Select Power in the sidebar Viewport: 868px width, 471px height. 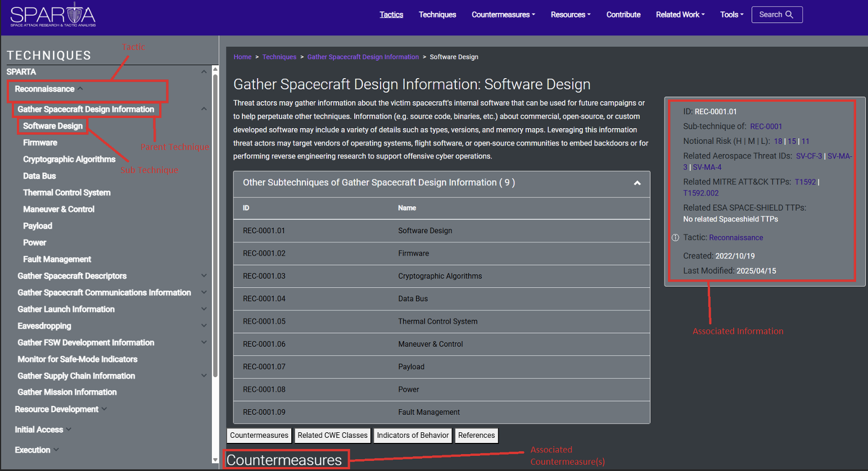click(x=34, y=242)
